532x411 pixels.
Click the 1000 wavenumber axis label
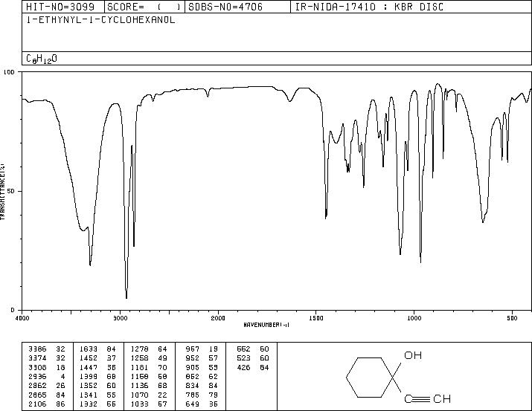pos(414,318)
